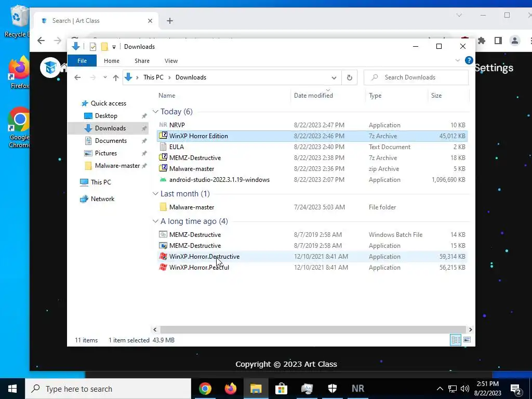Select the WinXP.Horror.Destructive application icon
Screen dimensions: 532x399
(163, 256)
